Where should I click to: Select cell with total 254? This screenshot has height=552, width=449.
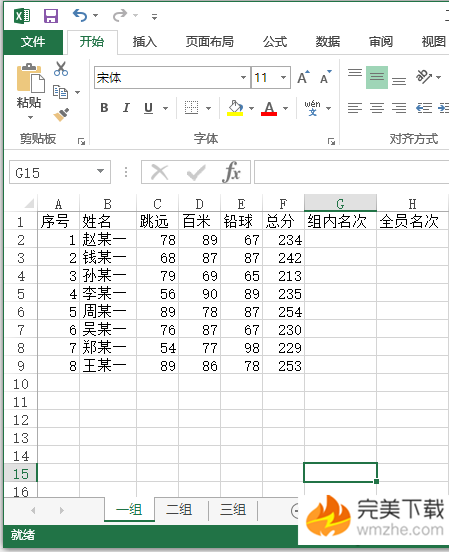tap(283, 312)
